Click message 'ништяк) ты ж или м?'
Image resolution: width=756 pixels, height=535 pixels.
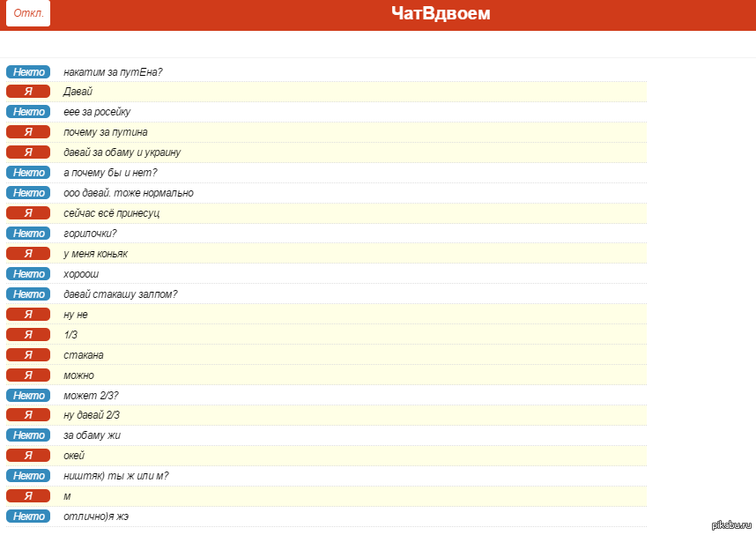coord(115,476)
